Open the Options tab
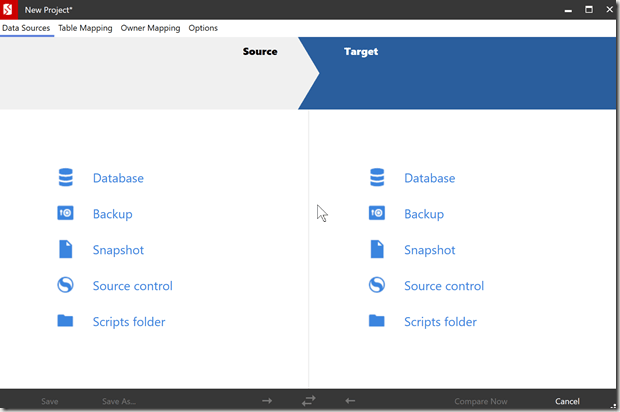Viewport: 620px width, 412px height. (x=203, y=28)
